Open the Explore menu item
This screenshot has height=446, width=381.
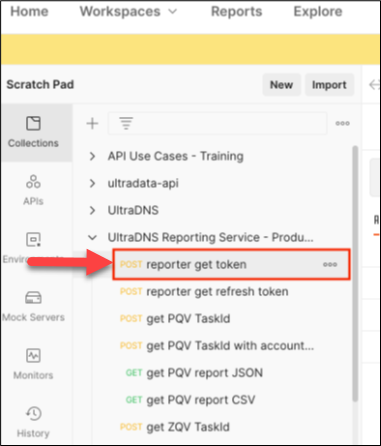tap(318, 12)
